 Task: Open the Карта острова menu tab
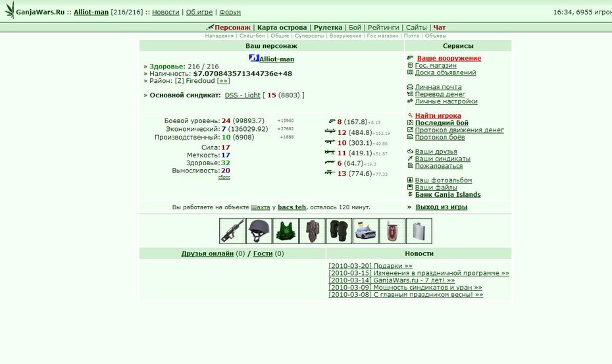[282, 28]
